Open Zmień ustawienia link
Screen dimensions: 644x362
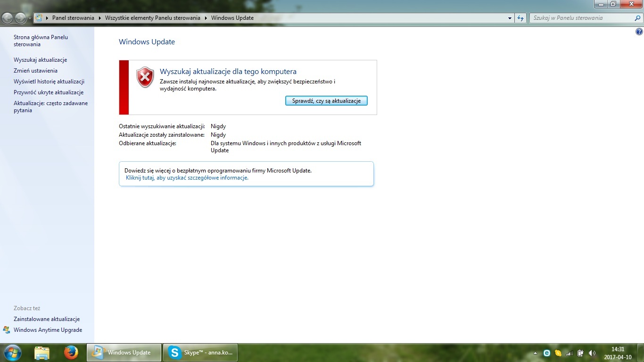pos(35,71)
